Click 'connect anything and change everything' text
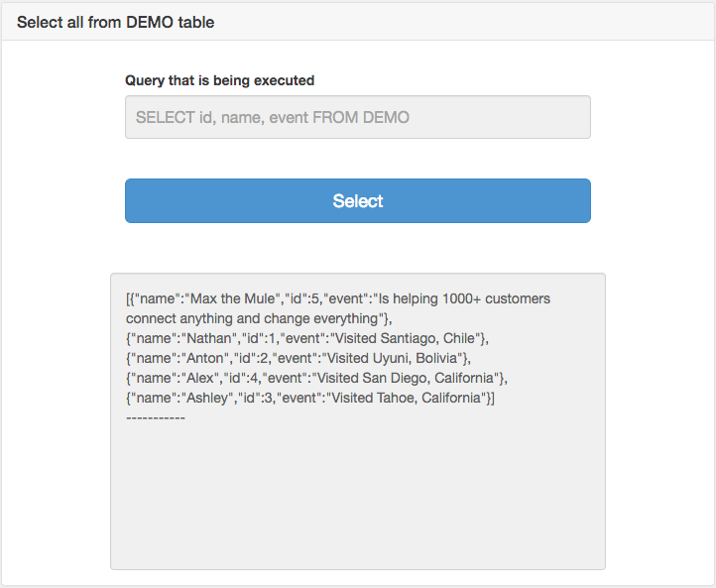This screenshot has height=588, width=716. click(x=253, y=318)
